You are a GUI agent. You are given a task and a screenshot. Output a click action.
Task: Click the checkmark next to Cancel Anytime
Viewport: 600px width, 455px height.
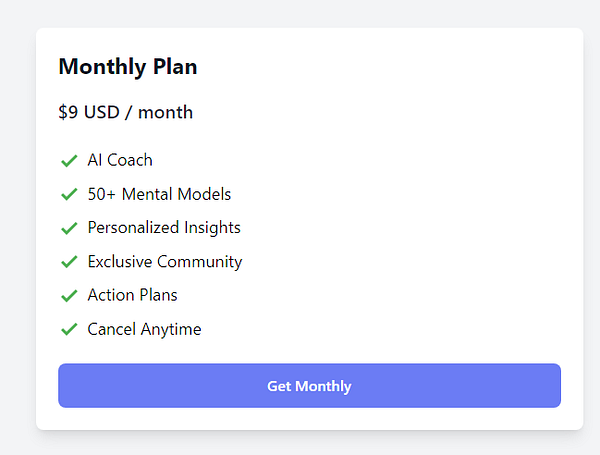[x=69, y=329]
